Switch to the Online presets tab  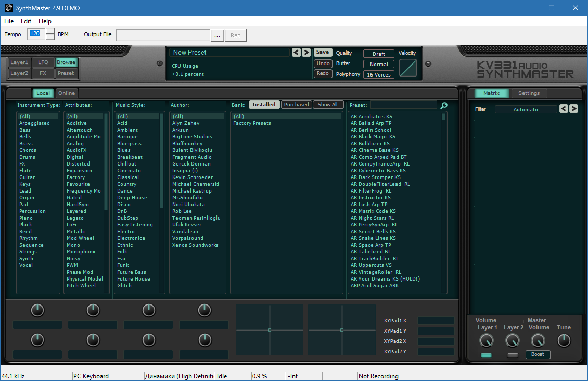click(x=67, y=93)
